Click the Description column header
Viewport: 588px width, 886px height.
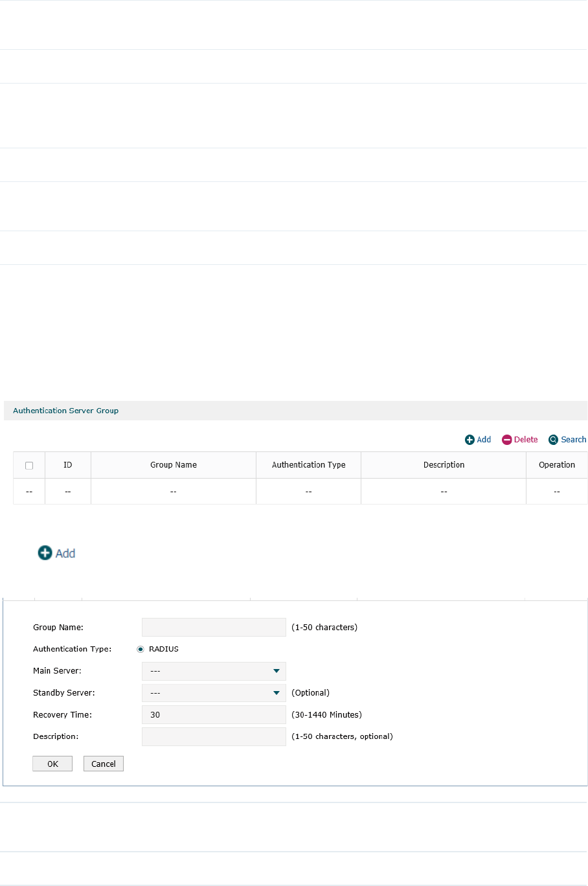[444, 465]
